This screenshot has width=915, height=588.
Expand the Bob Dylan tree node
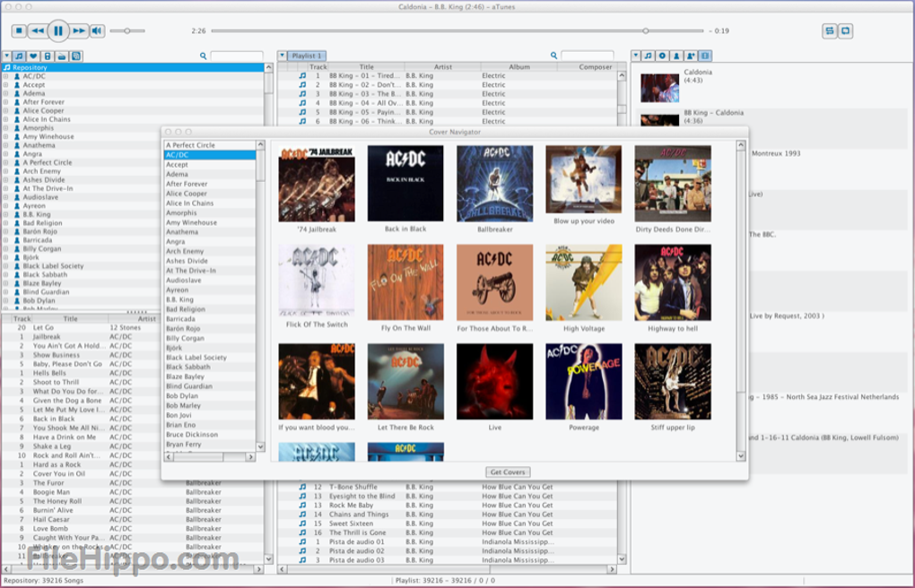click(x=6, y=300)
